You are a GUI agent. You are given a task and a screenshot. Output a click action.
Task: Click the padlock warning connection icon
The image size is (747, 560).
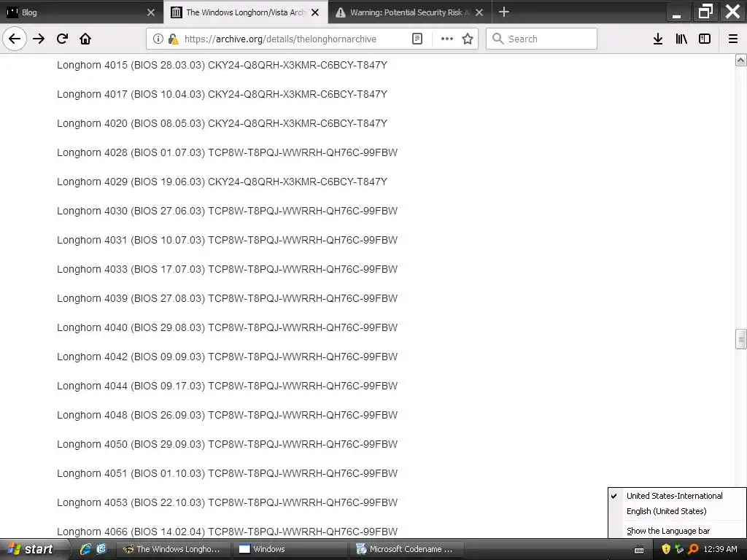(174, 39)
